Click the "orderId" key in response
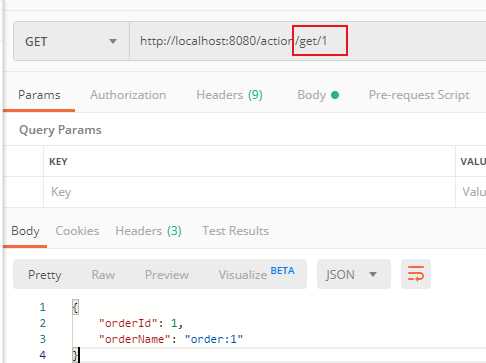486x363 pixels. tap(128, 323)
